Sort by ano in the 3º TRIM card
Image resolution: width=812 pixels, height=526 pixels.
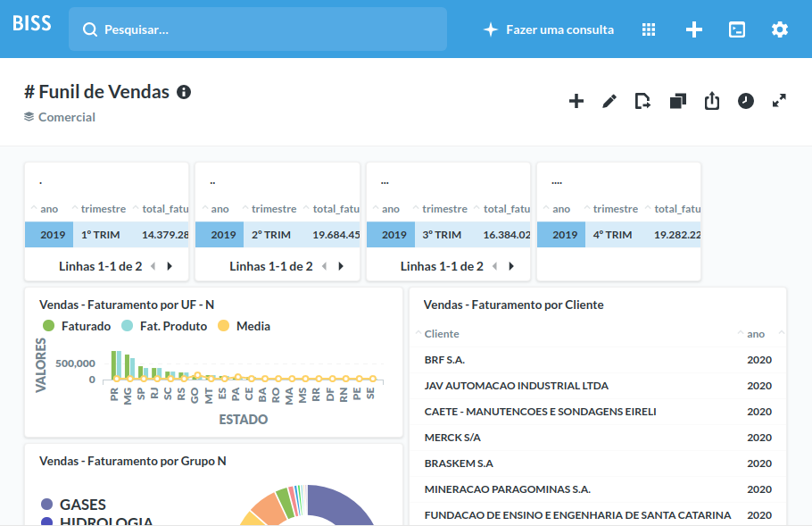[391, 209]
